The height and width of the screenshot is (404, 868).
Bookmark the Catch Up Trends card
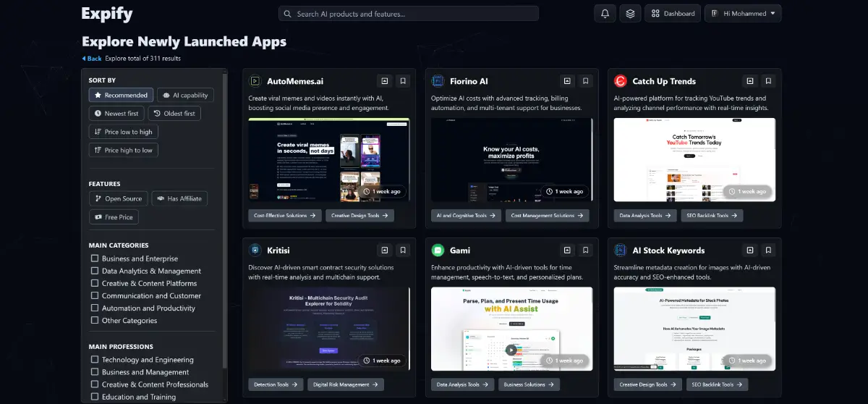769,81
